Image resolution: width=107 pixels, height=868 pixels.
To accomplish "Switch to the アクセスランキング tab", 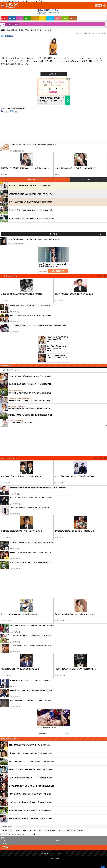I will coord(35,180).
